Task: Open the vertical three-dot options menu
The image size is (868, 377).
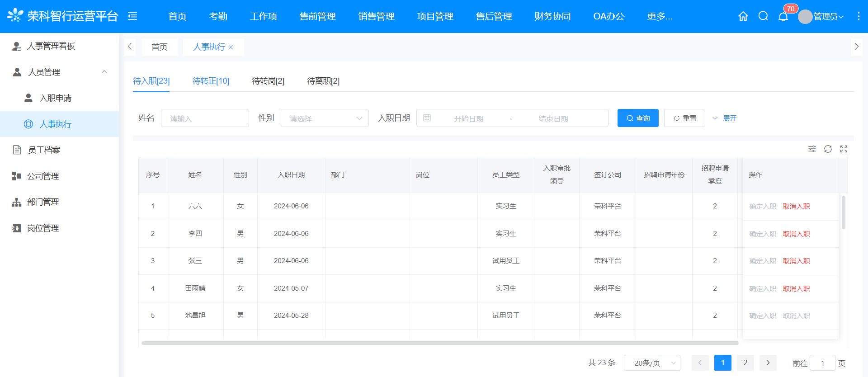Action: point(859,16)
